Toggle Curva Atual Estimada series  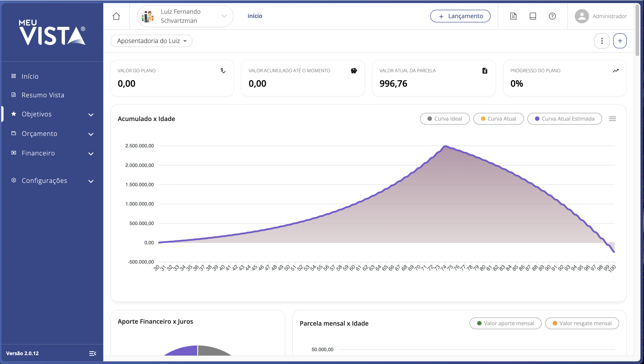564,119
